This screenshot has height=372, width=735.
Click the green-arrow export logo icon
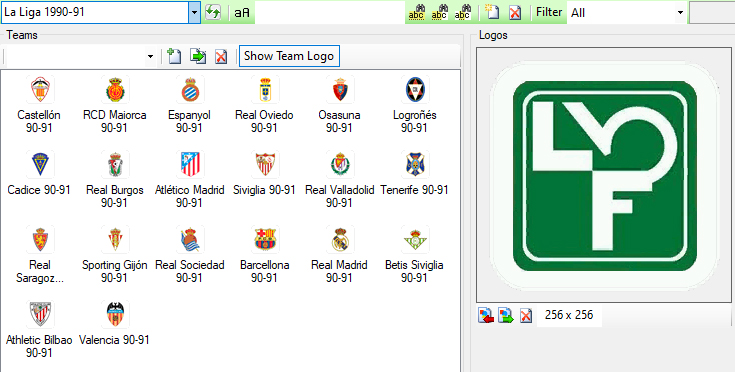coord(506,315)
